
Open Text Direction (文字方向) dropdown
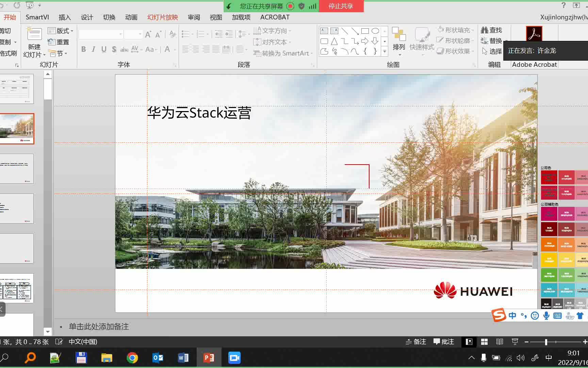tap(272, 31)
